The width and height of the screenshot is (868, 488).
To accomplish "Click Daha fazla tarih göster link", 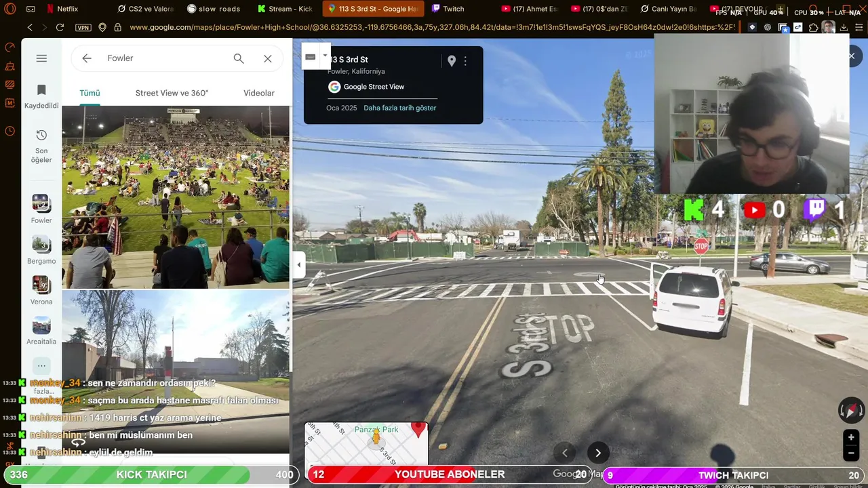I will click(x=400, y=108).
